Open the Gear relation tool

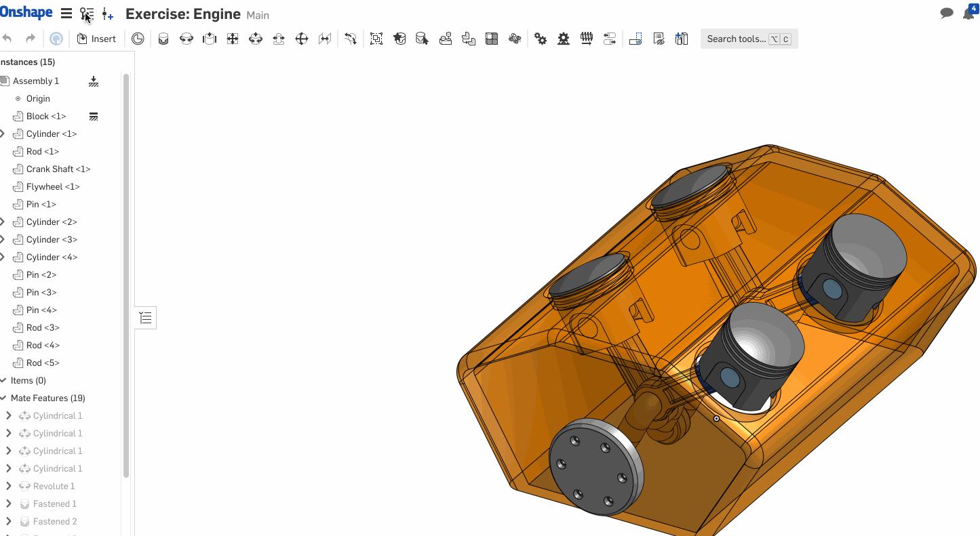(541, 39)
